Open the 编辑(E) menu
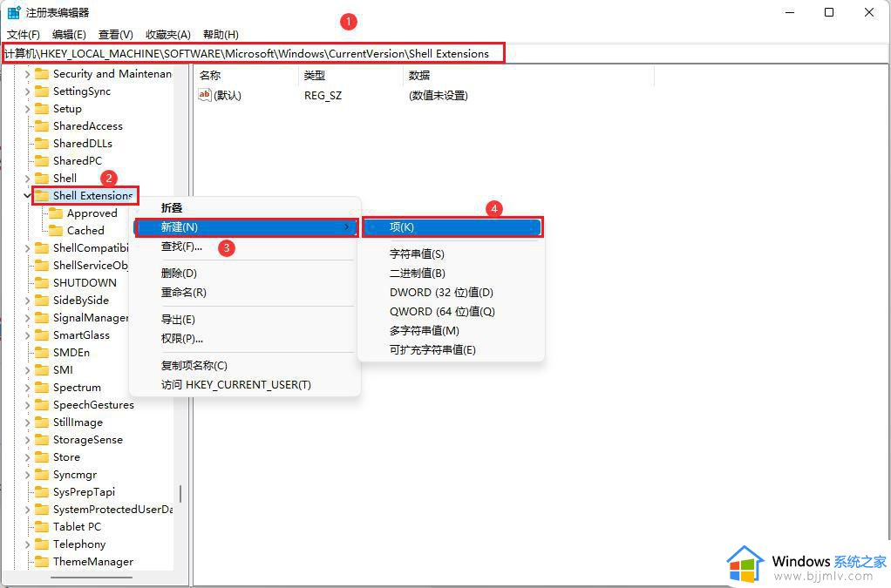The width and height of the screenshot is (891, 588). [x=69, y=35]
